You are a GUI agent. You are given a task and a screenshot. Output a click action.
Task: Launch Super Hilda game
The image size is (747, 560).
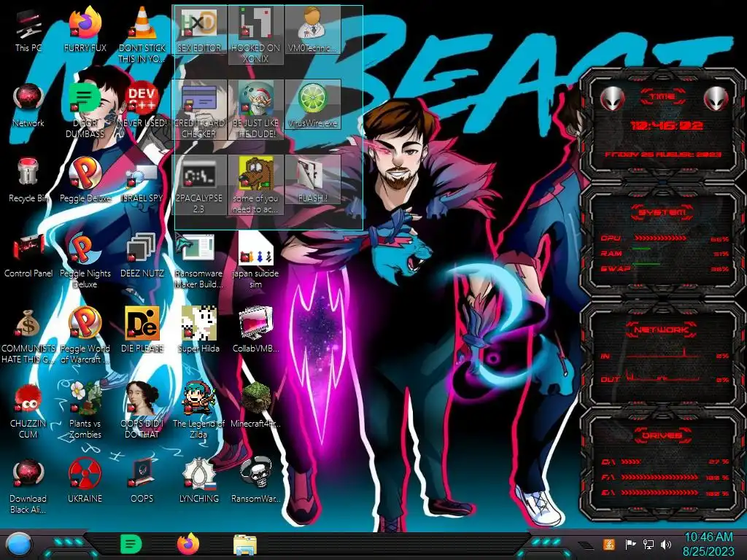(x=199, y=330)
